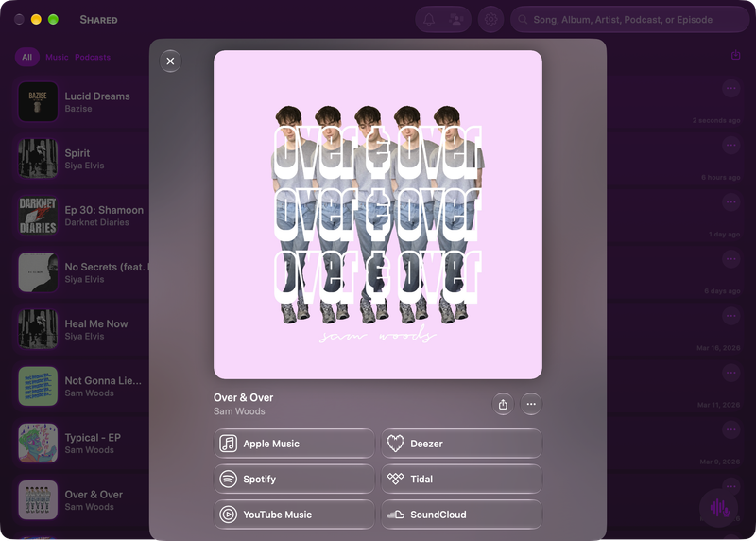This screenshot has width=756, height=541.
Task: Click the Over & Over title in popup
Action: coord(244,397)
